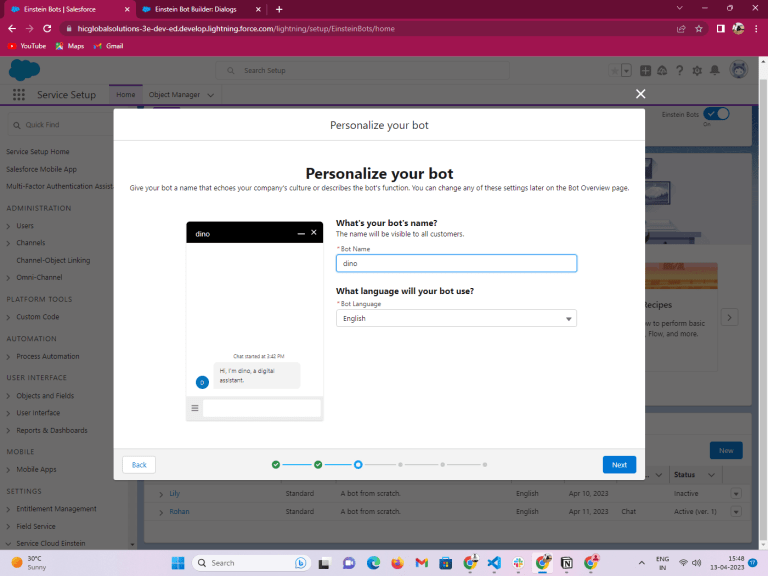Open the Setup gear icon
The height and width of the screenshot is (576, 768).
[697, 71]
